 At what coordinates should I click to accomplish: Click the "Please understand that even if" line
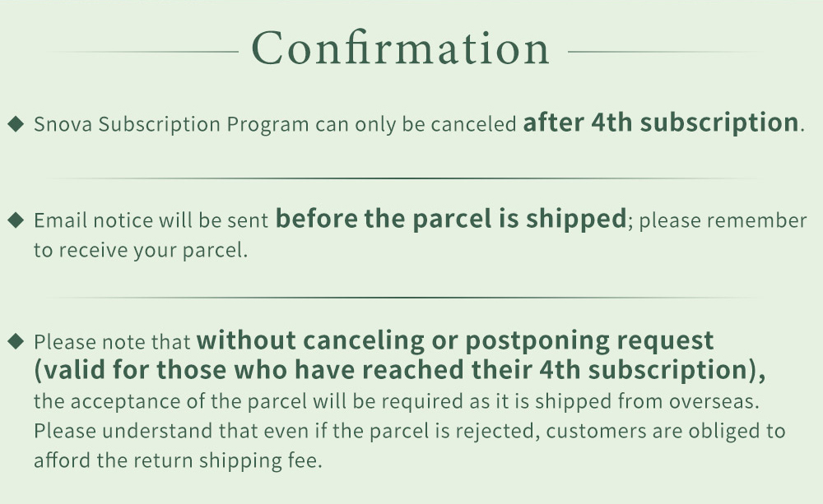pyautogui.click(x=409, y=431)
